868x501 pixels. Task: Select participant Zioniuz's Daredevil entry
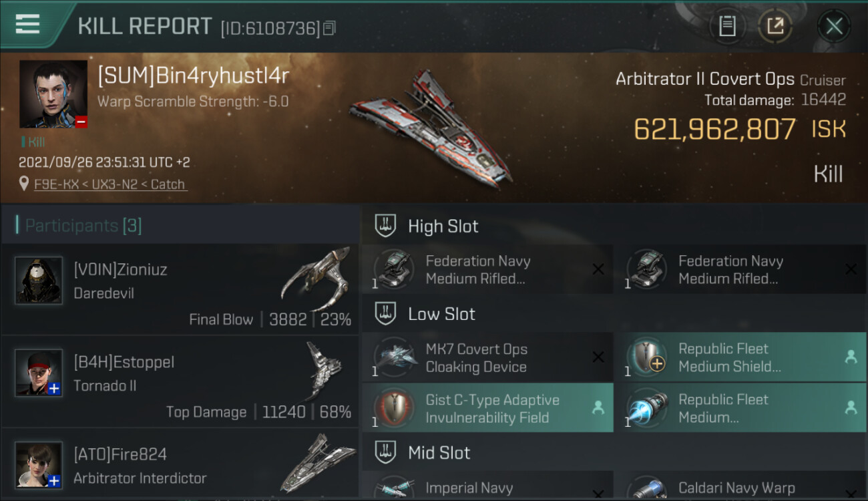[x=180, y=289]
